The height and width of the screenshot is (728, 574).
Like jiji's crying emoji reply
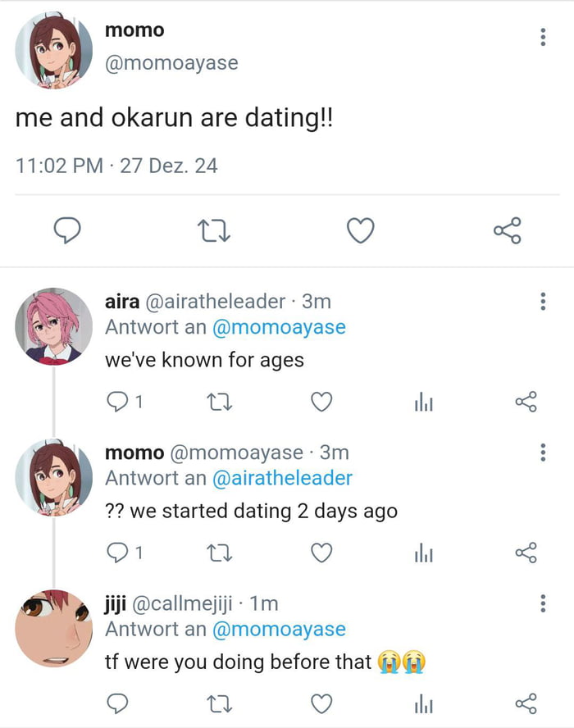[x=323, y=703]
